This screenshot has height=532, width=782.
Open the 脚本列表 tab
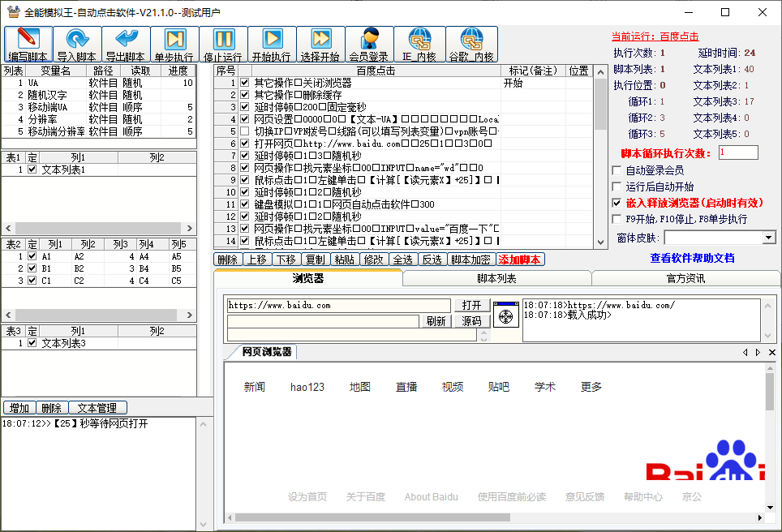click(496, 278)
